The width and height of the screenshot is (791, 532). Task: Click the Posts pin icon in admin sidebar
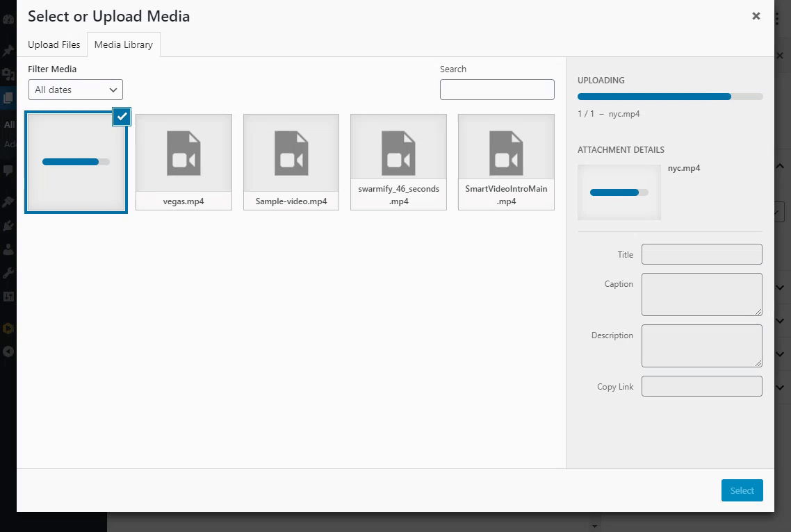click(x=8, y=51)
